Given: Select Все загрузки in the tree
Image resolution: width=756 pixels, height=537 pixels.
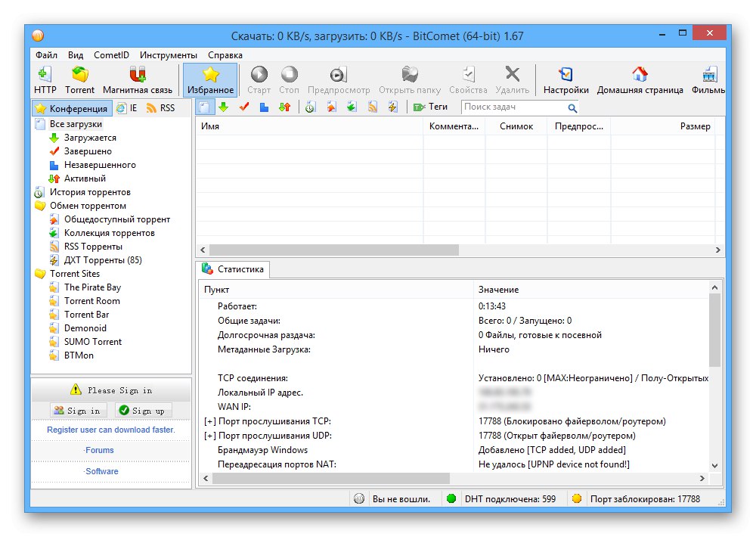Looking at the screenshot, I should 76,124.
